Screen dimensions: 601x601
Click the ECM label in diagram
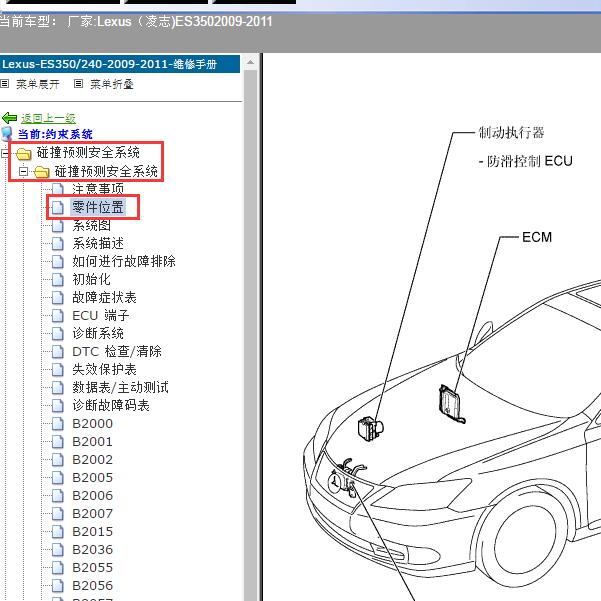tap(537, 237)
